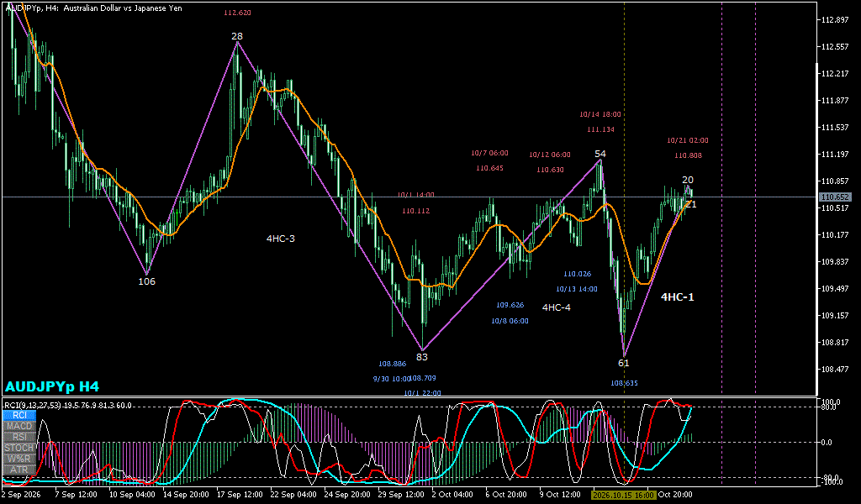This screenshot has width=861, height=504.
Task: Click the highlighted time marker 2026.10.15 16:00
Action: coord(623,495)
